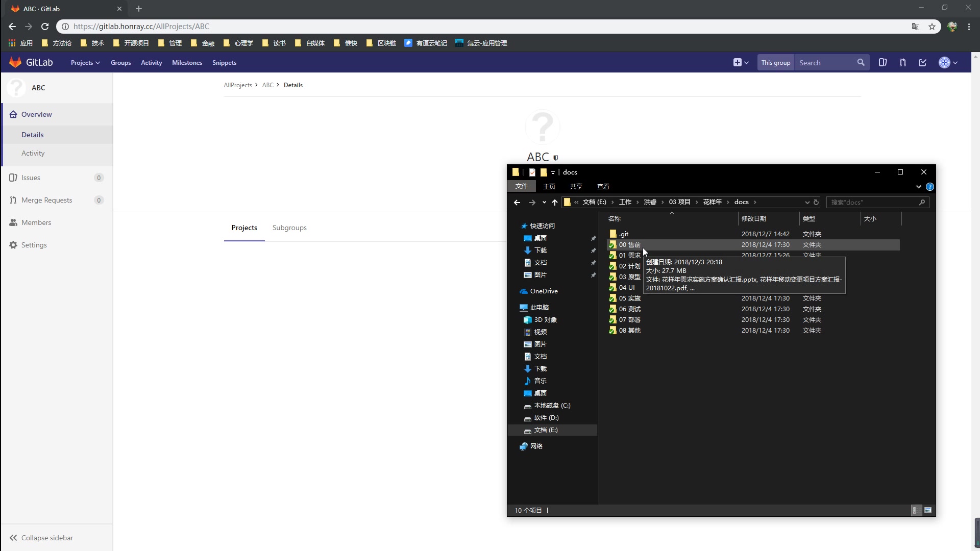This screenshot has height=551, width=980.
Task: Open Explorer help with the question mark icon
Action: coord(930,187)
